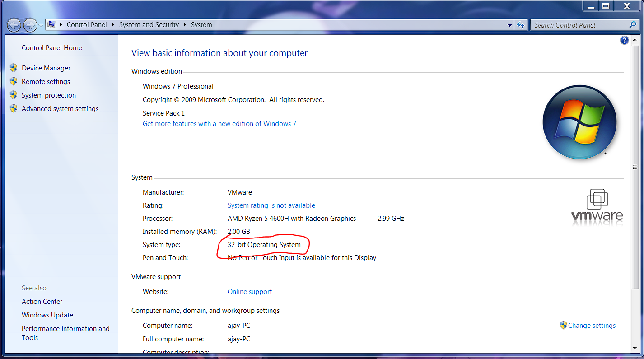
Task: Open Remote settings
Action: [x=46, y=82]
